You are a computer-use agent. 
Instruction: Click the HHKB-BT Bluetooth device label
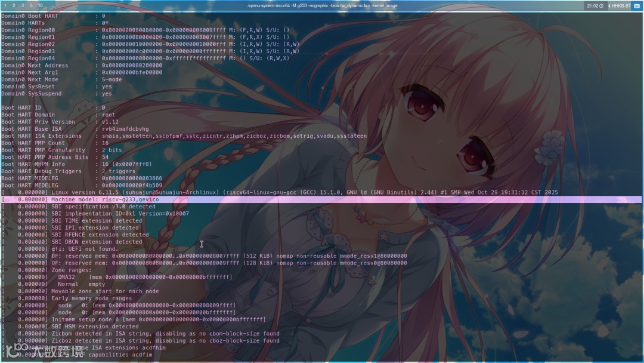click(x=621, y=6)
